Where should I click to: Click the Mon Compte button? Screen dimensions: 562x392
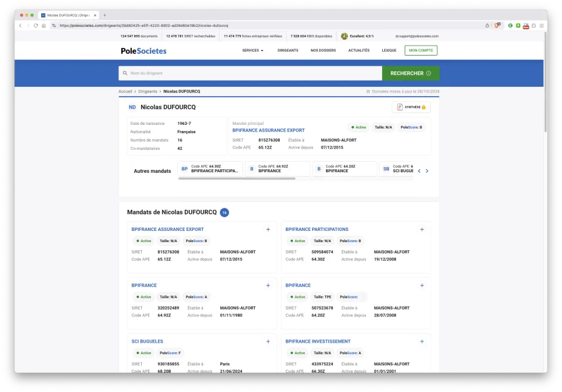(421, 51)
